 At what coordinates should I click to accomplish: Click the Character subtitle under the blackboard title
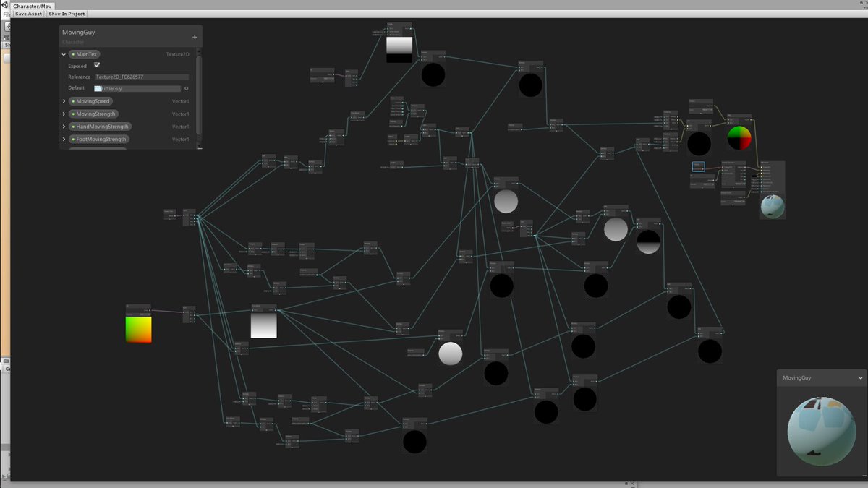pos(73,42)
